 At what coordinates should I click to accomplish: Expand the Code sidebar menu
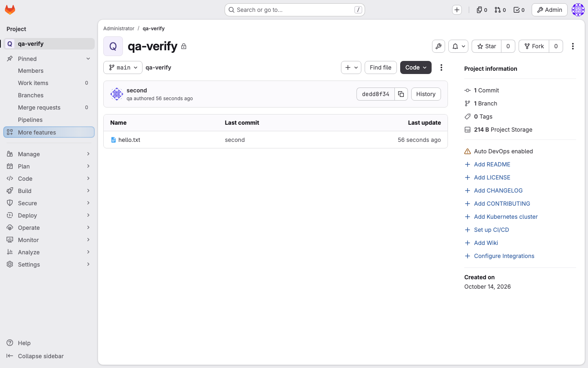click(x=49, y=179)
